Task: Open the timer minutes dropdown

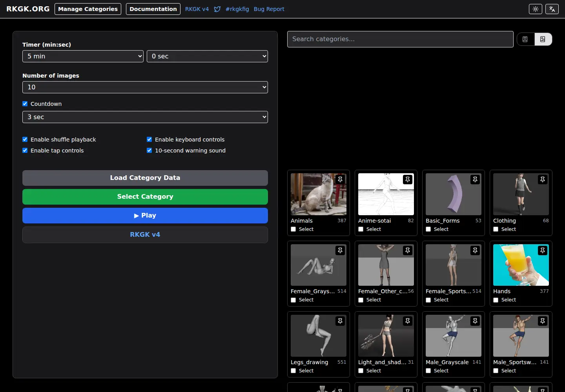Action: point(83,56)
